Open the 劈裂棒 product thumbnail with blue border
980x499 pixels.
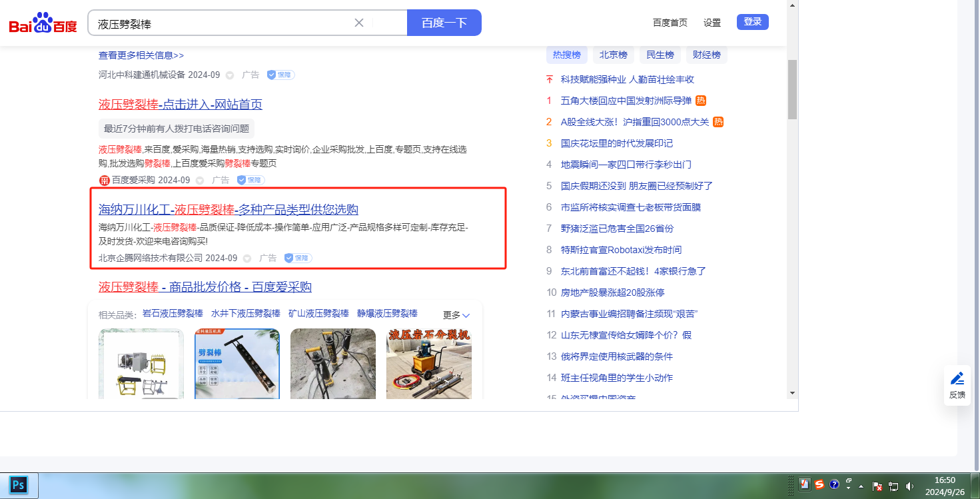[x=237, y=364]
